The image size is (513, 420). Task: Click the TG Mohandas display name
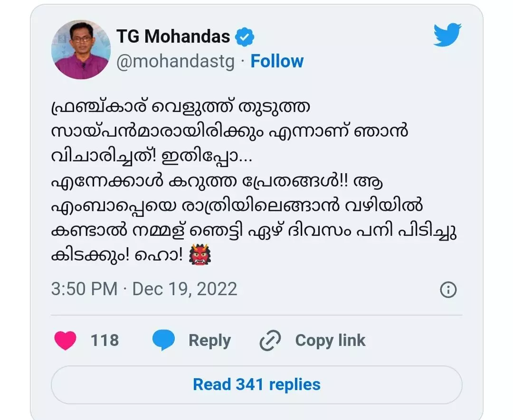173,37
